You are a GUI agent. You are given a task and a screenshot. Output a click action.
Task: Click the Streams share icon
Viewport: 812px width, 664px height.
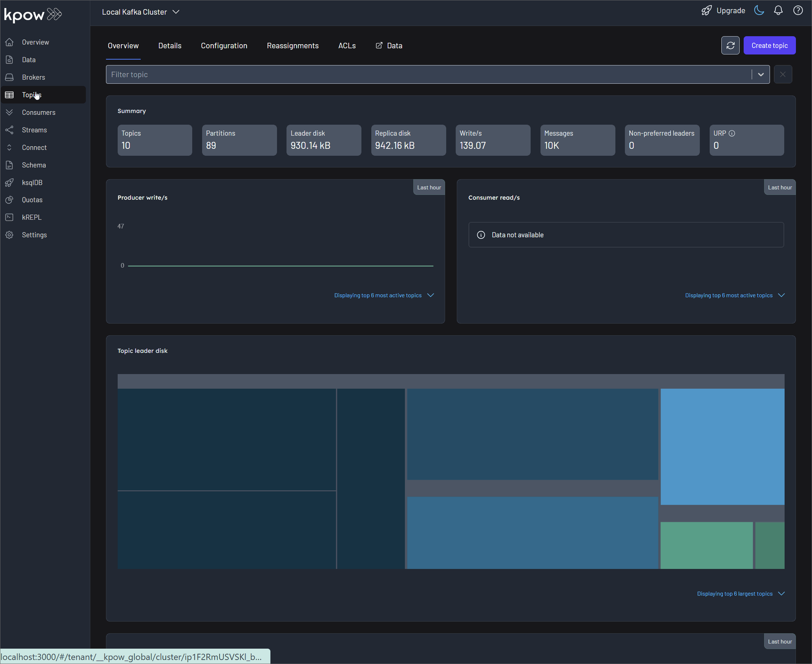[10, 130]
